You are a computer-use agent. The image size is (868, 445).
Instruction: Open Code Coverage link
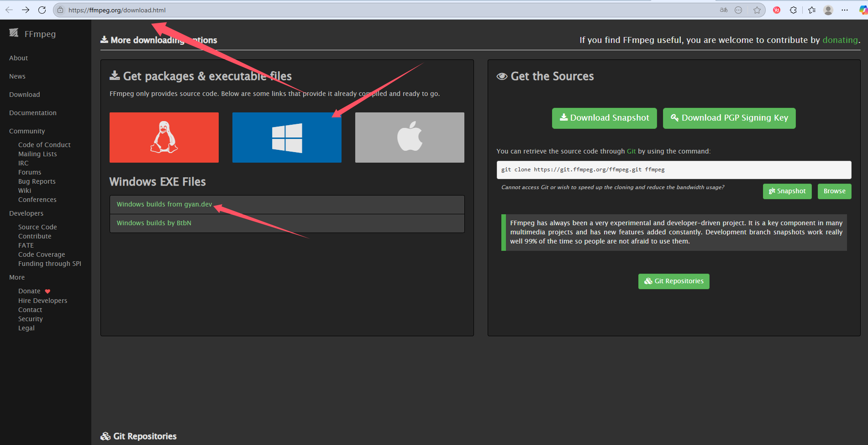click(x=42, y=254)
